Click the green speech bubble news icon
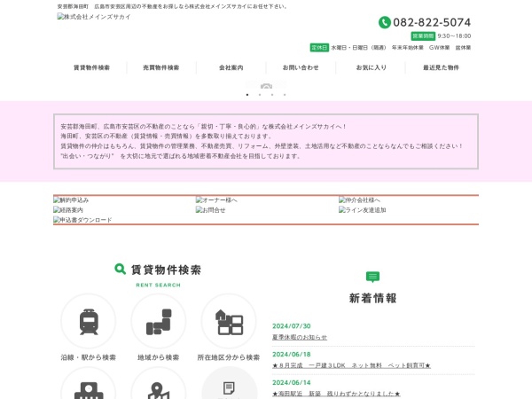Screen dimensions: 532x399 (373, 277)
